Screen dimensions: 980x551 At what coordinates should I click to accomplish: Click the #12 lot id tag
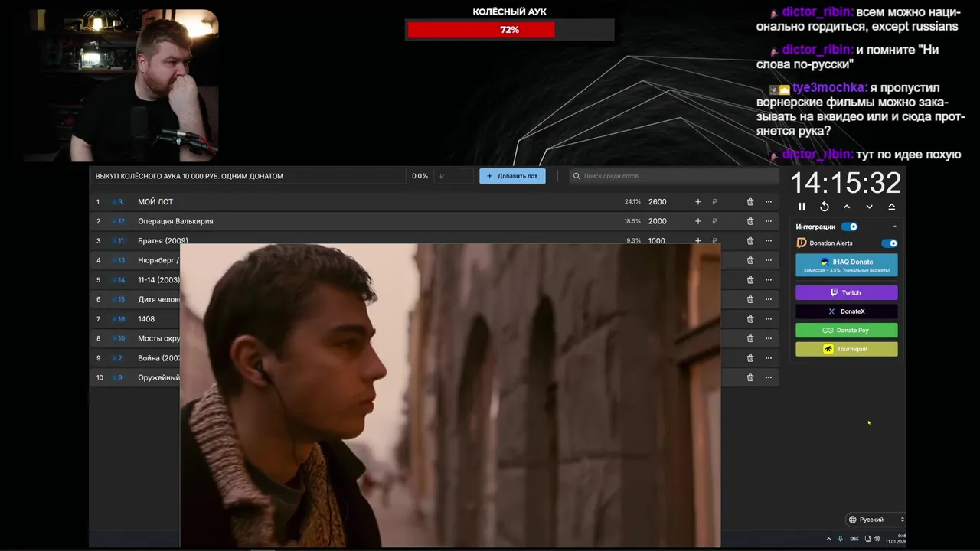[118, 221]
